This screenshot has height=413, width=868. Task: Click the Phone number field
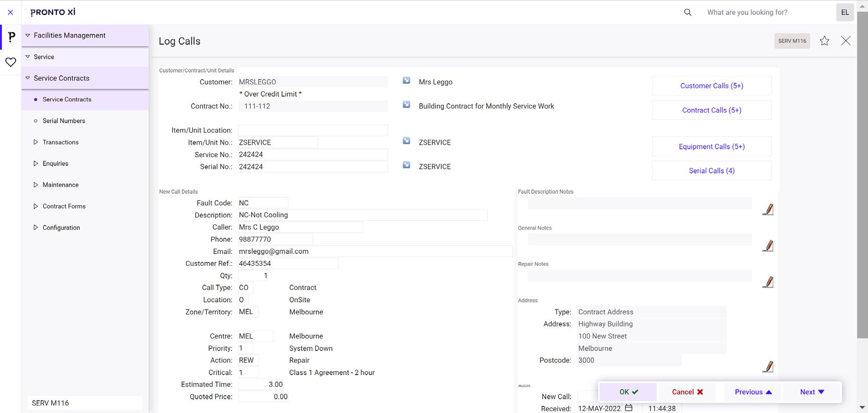(275, 239)
